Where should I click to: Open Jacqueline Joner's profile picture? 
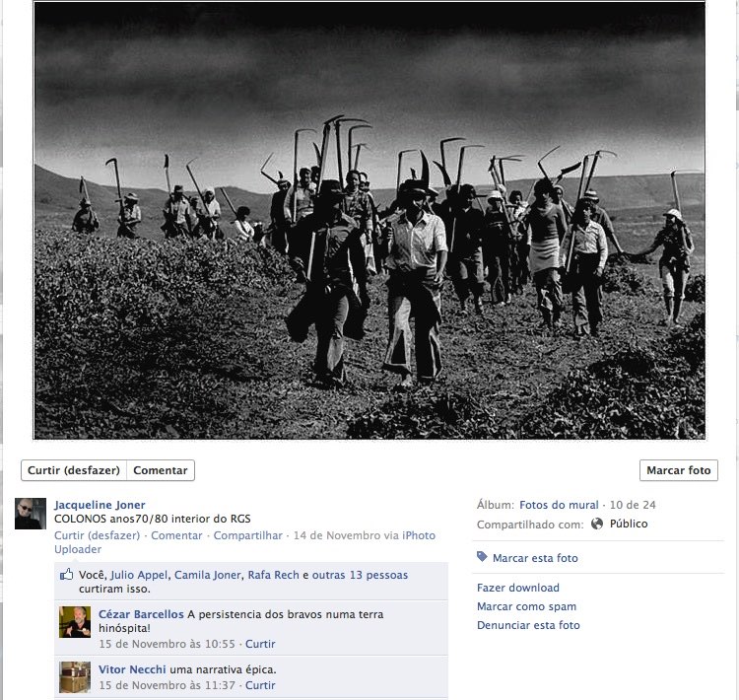31,514
